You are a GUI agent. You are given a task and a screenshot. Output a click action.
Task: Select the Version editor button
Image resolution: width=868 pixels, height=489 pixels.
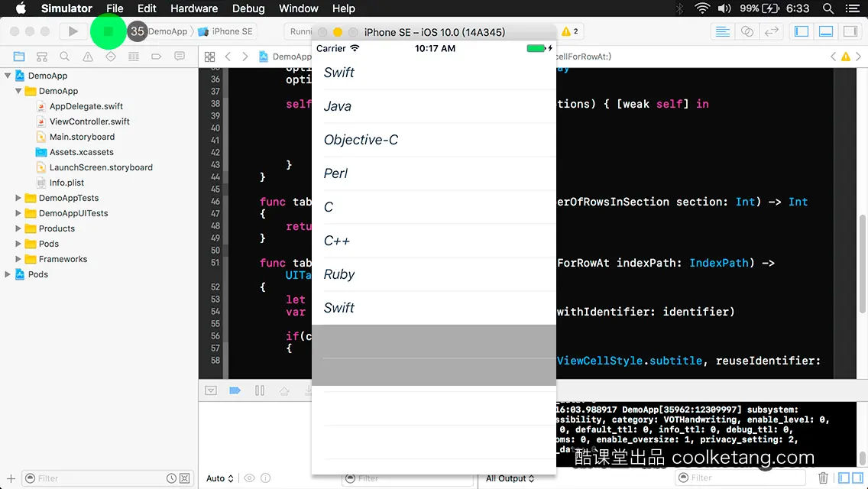pos(771,31)
